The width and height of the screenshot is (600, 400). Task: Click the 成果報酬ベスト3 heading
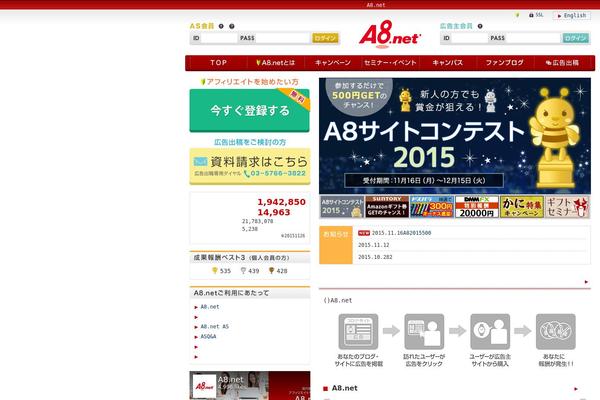[241, 258]
